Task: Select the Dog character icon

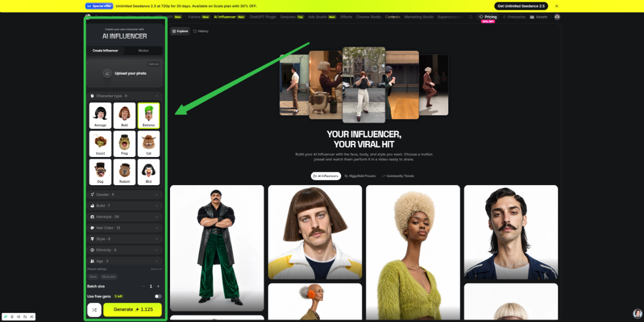Action: pos(100,172)
